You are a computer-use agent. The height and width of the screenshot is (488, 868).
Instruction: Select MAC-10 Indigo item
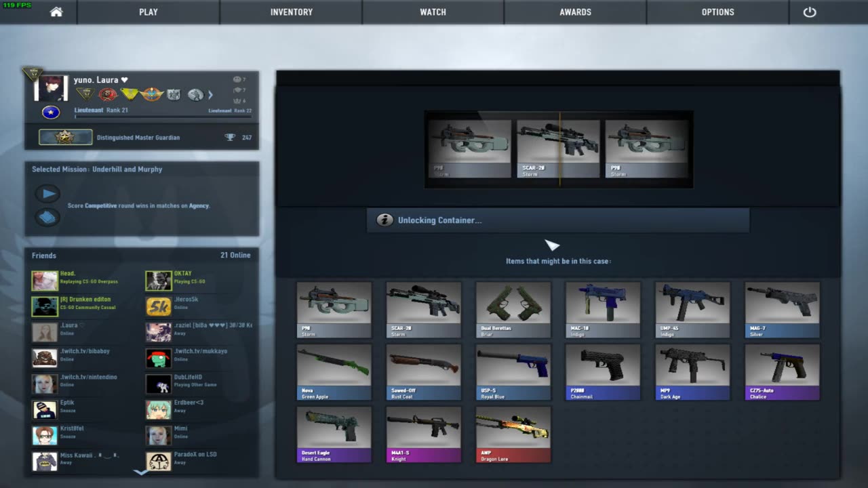point(603,310)
